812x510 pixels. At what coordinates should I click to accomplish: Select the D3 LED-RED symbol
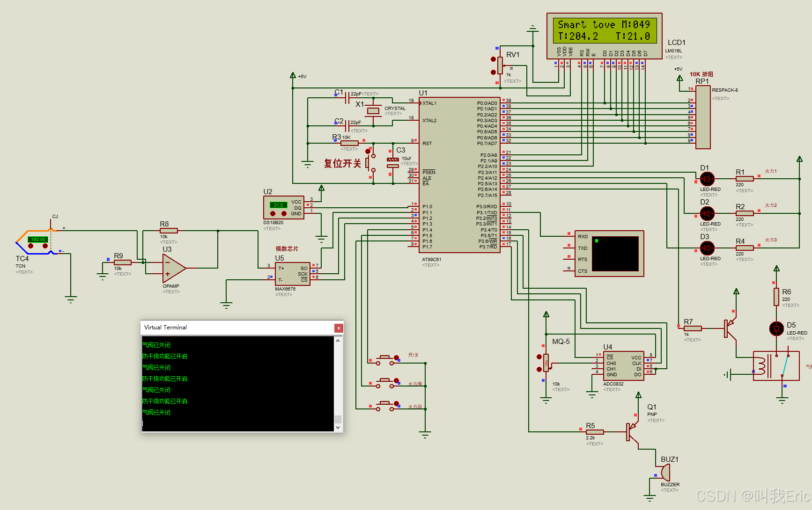click(x=707, y=248)
